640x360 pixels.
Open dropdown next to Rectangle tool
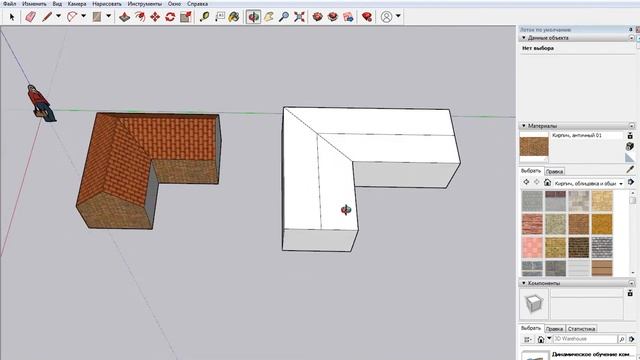[x=108, y=16]
